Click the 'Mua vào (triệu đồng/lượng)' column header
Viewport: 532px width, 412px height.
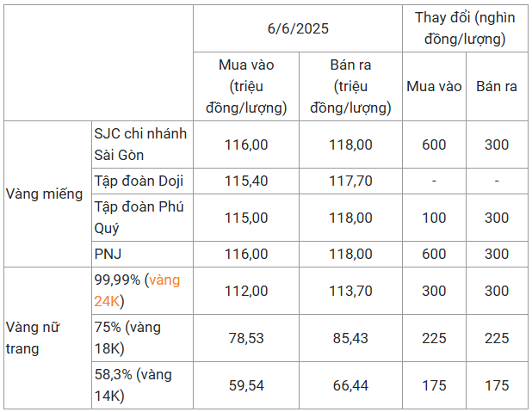[x=246, y=87]
